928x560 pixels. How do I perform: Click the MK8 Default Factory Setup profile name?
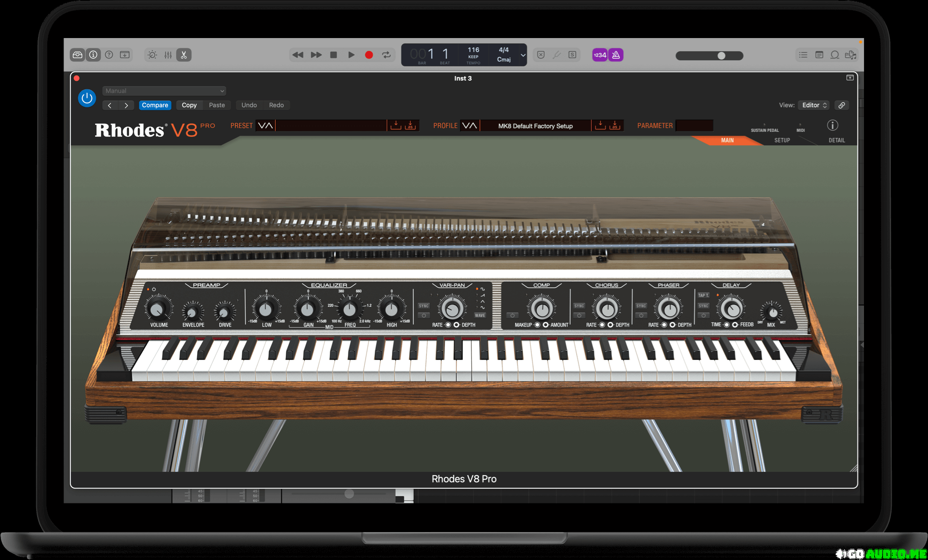(x=535, y=126)
